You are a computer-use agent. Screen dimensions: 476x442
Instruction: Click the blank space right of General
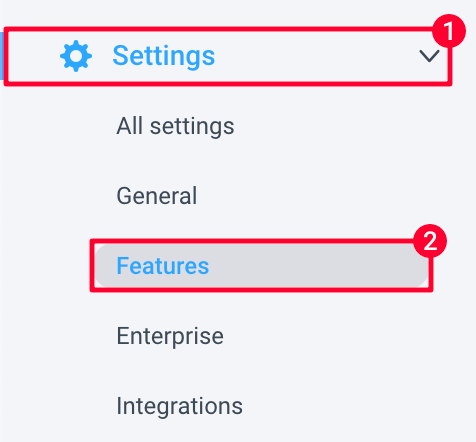(x=300, y=196)
